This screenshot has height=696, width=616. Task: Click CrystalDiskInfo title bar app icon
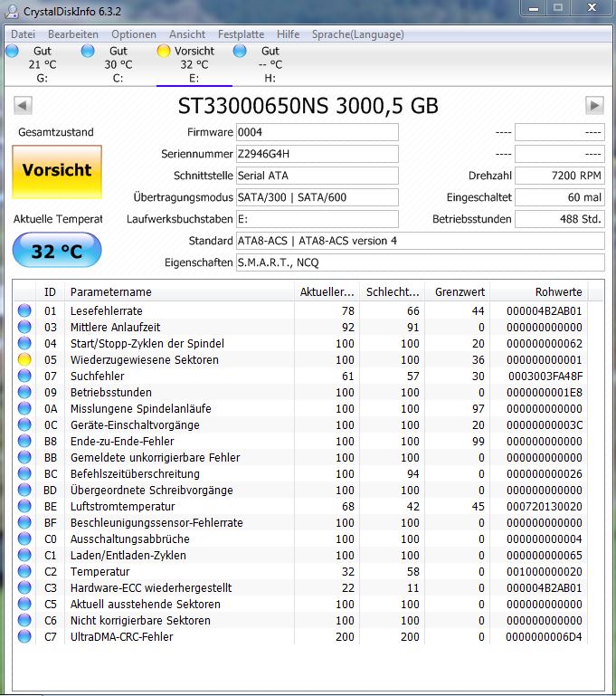click(12, 11)
